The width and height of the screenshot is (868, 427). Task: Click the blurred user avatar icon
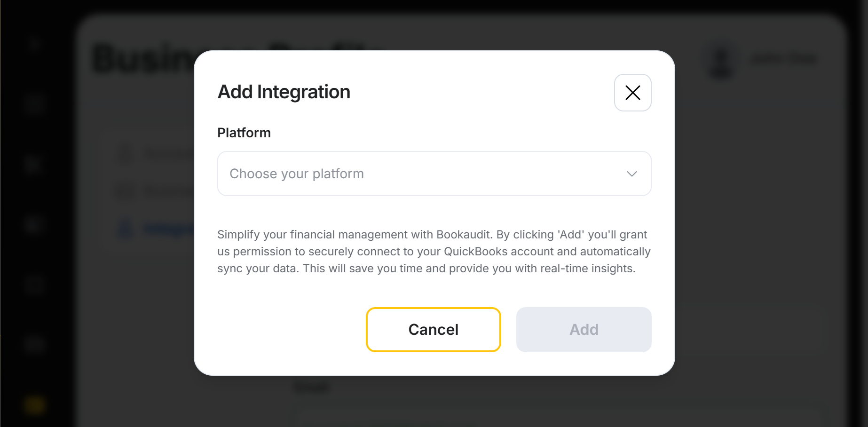pyautogui.click(x=722, y=61)
